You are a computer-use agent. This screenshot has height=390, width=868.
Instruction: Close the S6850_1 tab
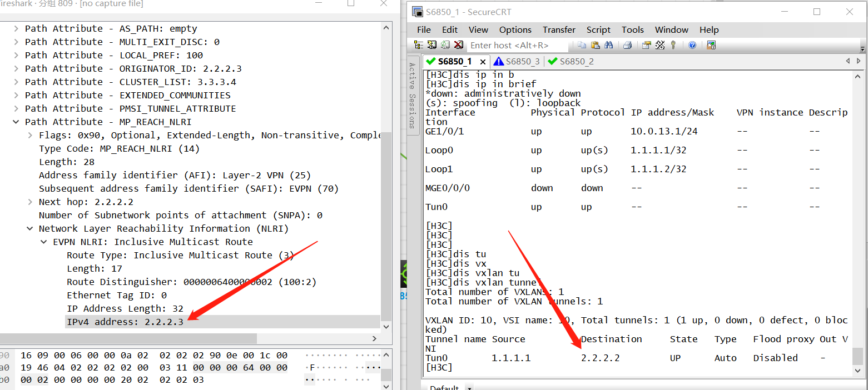coord(483,62)
